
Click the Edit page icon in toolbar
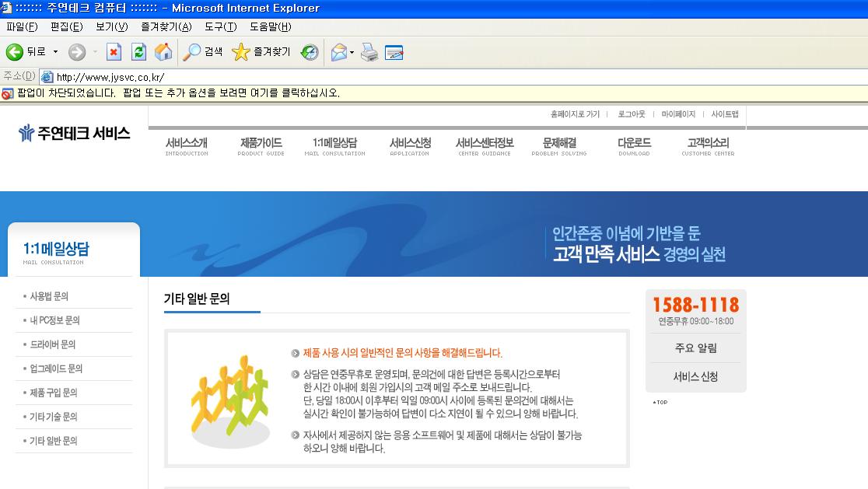(x=394, y=52)
